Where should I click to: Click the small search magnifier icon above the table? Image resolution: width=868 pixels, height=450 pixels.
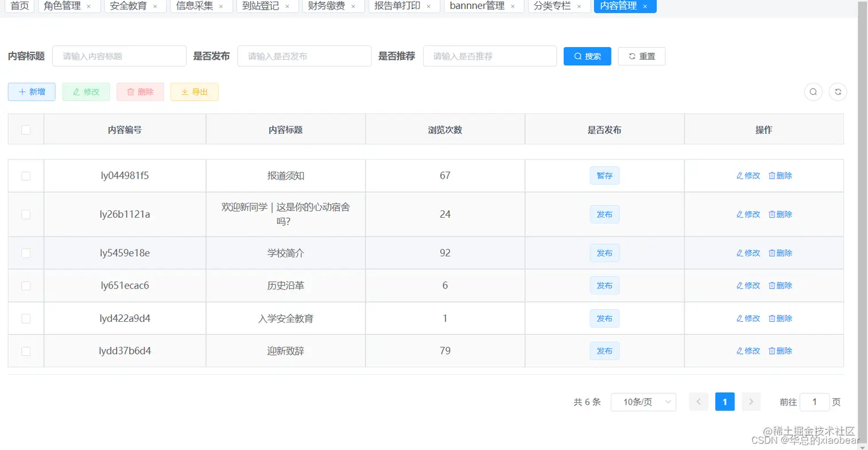tap(813, 91)
